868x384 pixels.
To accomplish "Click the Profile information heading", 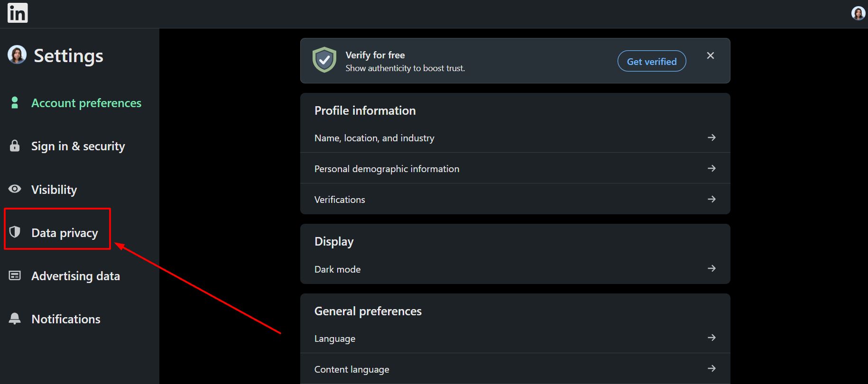I will point(365,110).
